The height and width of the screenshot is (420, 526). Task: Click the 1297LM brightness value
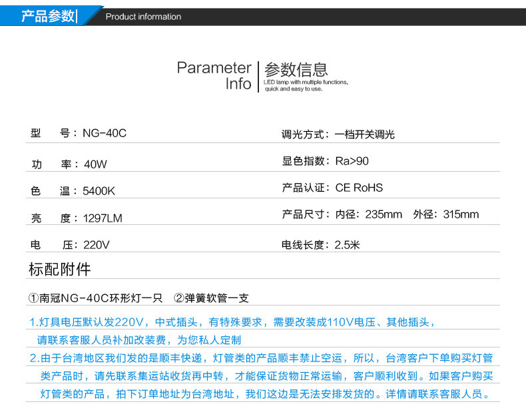(x=103, y=218)
